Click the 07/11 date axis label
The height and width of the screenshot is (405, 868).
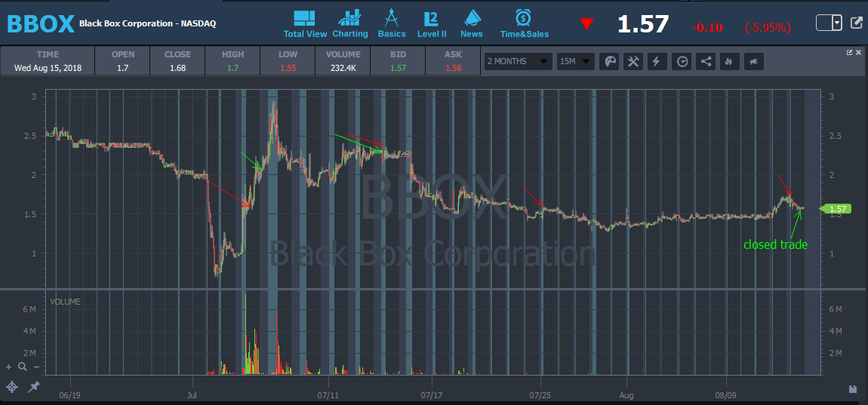[x=328, y=396]
